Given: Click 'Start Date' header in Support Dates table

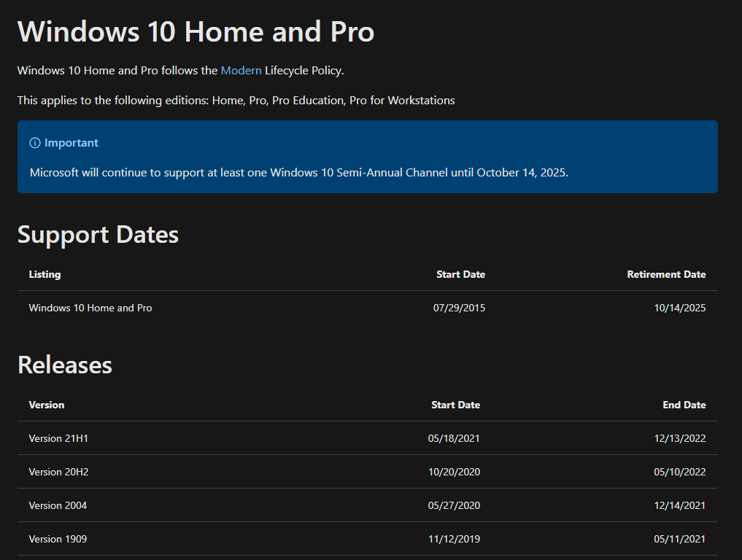Looking at the screenshot, I should pos(460,274).
